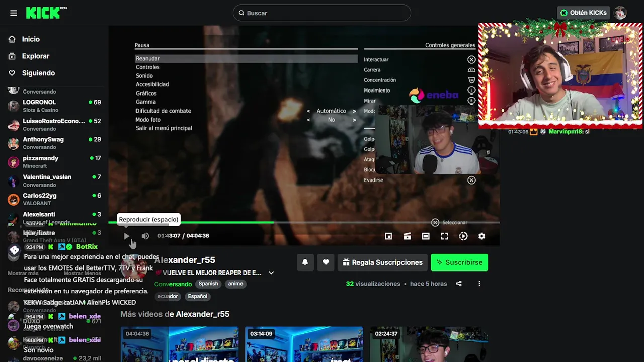Click right arrow beside Automático difficulty

(x=354, y=111)
